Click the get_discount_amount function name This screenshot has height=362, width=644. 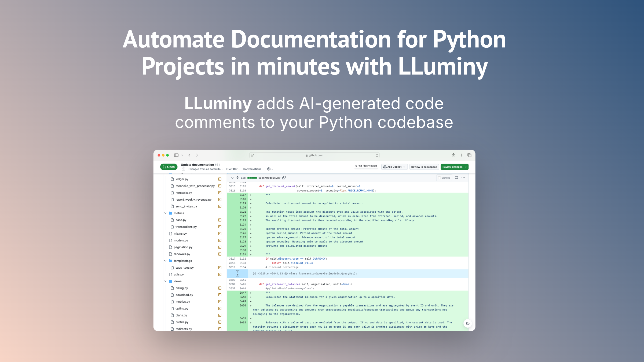280,186
